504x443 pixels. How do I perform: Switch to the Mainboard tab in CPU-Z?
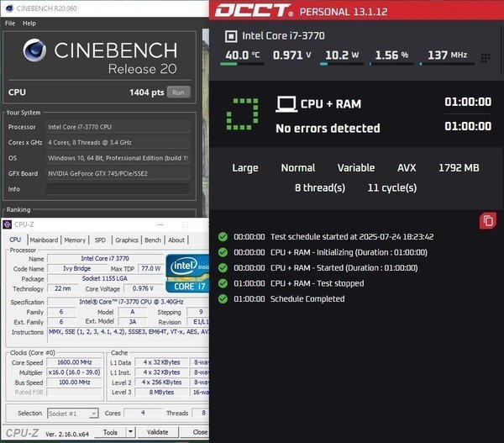pyautogui.click(x=44, y=240)
